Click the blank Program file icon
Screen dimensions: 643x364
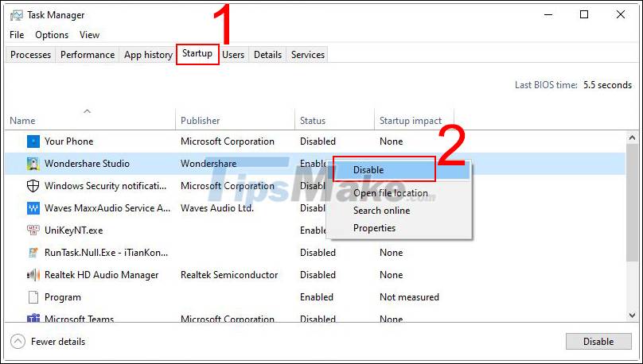(33, 297)
